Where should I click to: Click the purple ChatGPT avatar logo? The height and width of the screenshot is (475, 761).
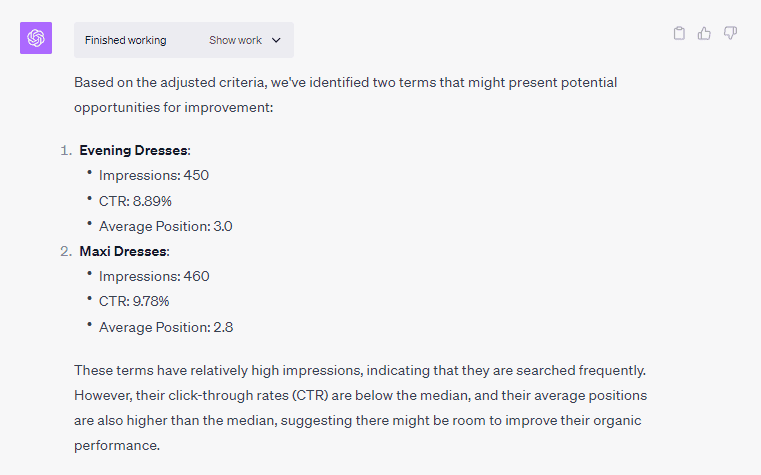(36, 38)
